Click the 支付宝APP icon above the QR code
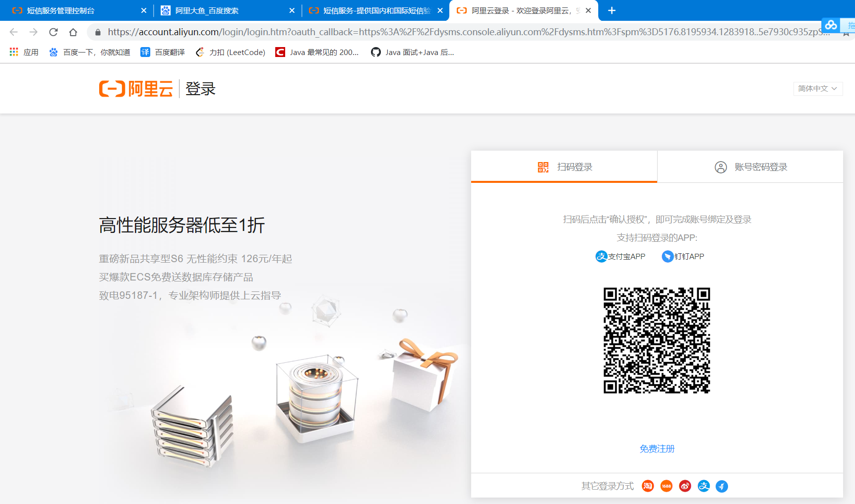 (x=601, y=256)
